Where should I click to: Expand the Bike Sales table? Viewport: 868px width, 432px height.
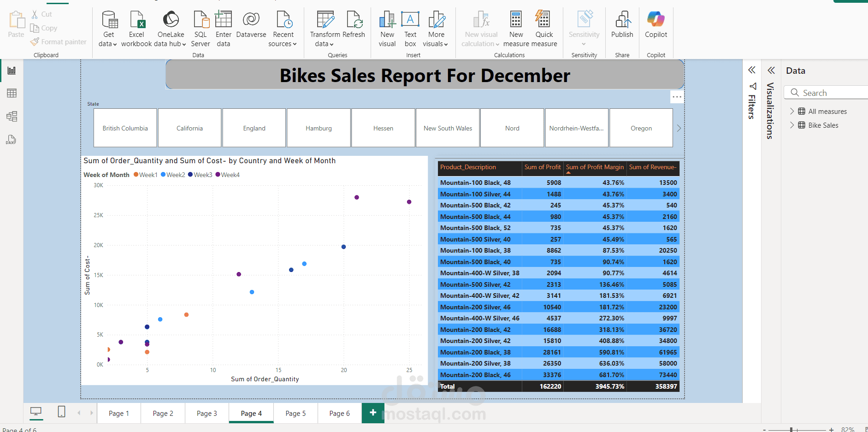[x=792, y=125]
